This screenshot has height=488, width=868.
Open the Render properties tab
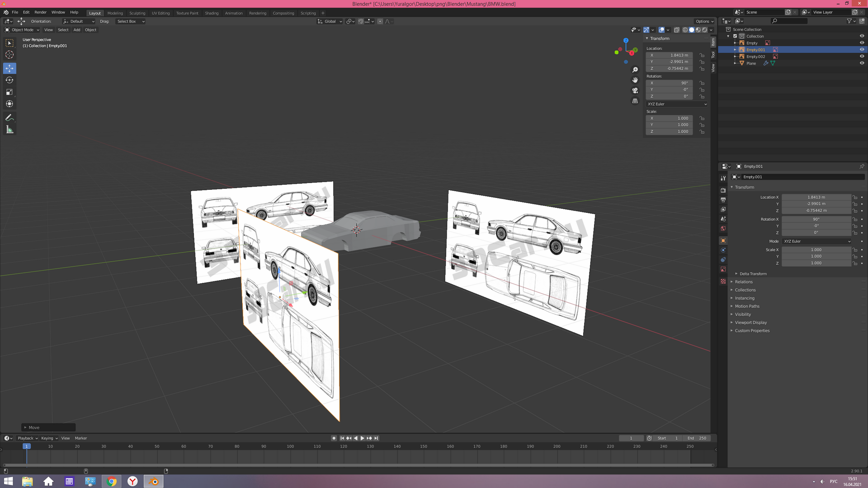coord(723,190)
